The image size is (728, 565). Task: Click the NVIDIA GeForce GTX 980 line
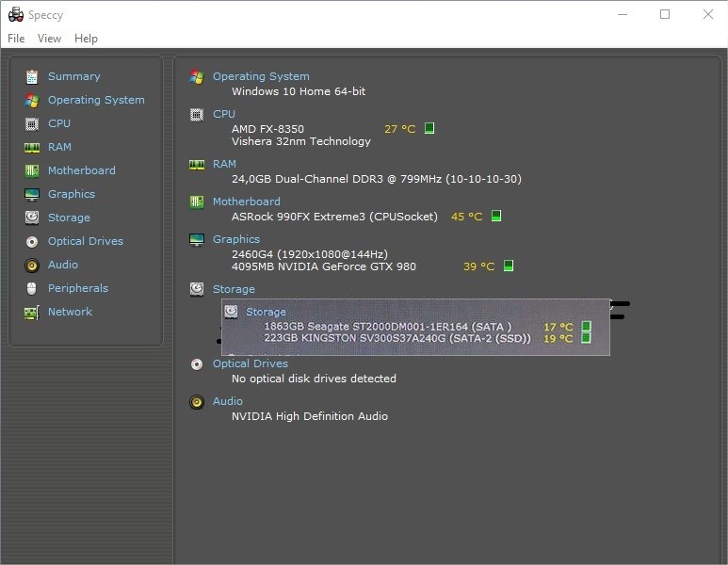(x=324, y=266)
